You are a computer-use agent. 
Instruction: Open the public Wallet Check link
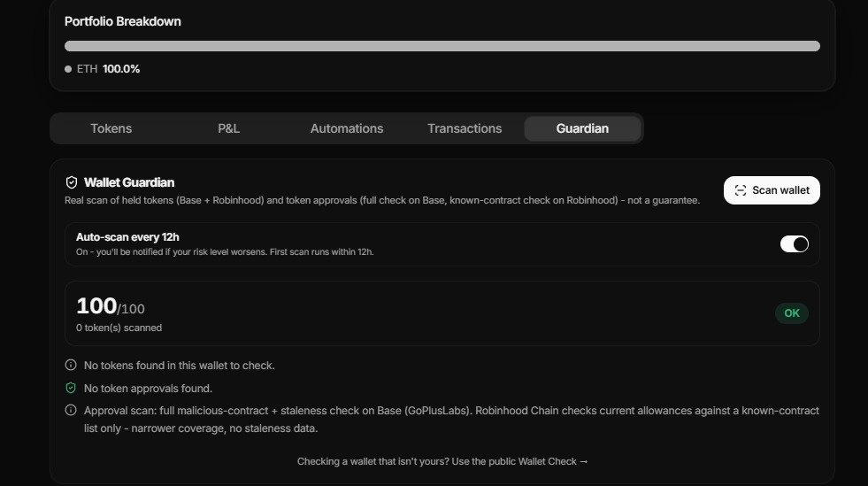tap(442, 461)
